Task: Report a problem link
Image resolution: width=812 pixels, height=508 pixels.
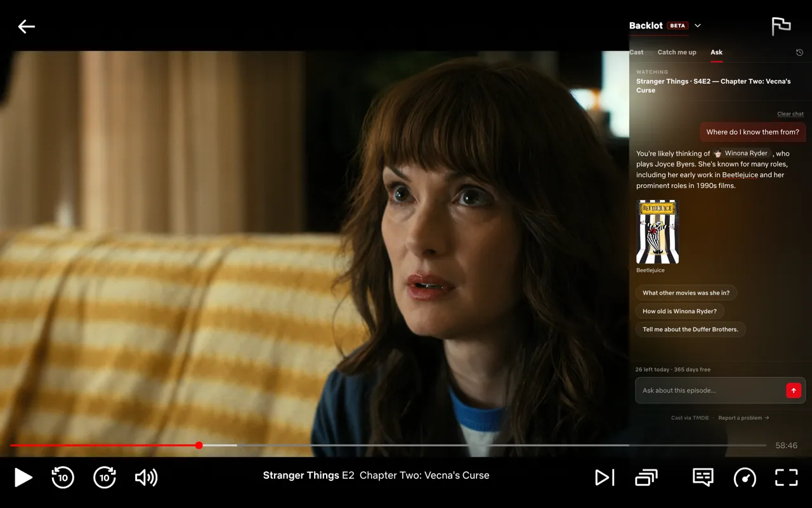Action: (x=743, y=418)
